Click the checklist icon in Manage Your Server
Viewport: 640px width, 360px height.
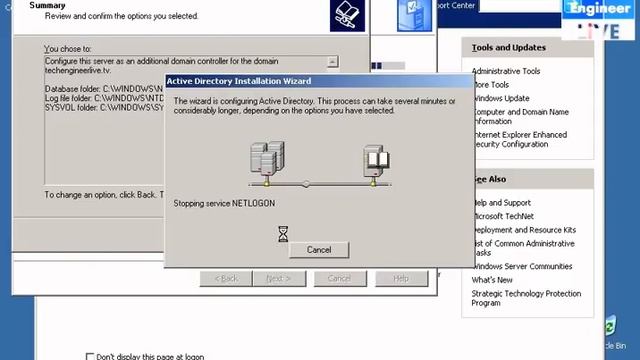tap(414, 16)
